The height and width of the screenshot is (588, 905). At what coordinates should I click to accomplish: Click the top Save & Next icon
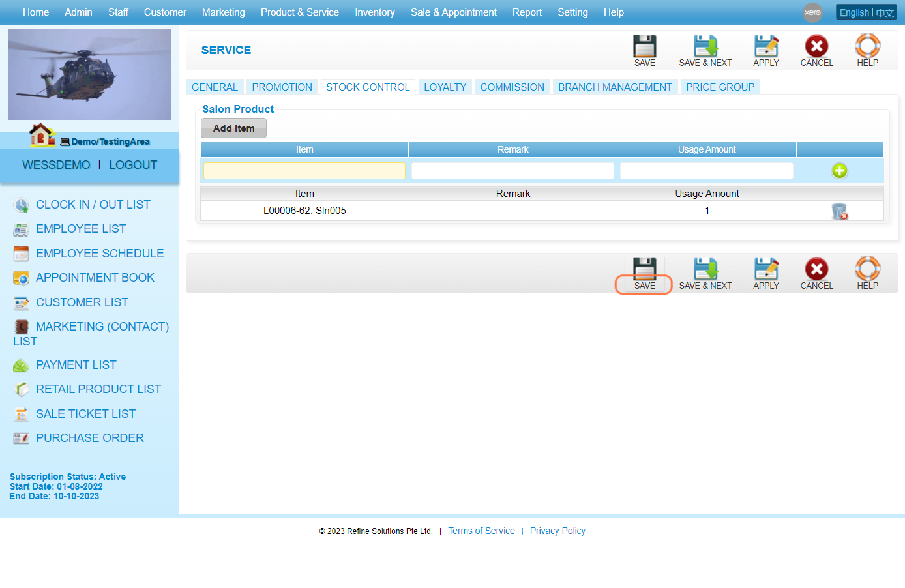(x=705, y=46)
